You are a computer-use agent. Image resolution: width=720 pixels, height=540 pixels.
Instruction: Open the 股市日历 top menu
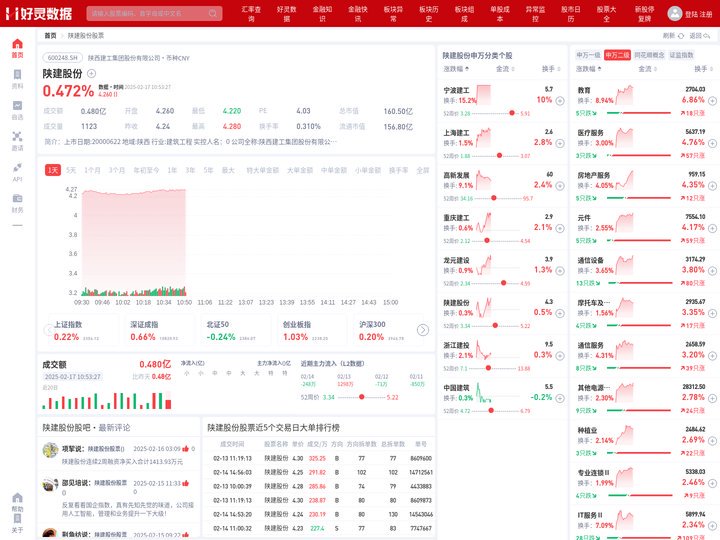pos(571,13)
